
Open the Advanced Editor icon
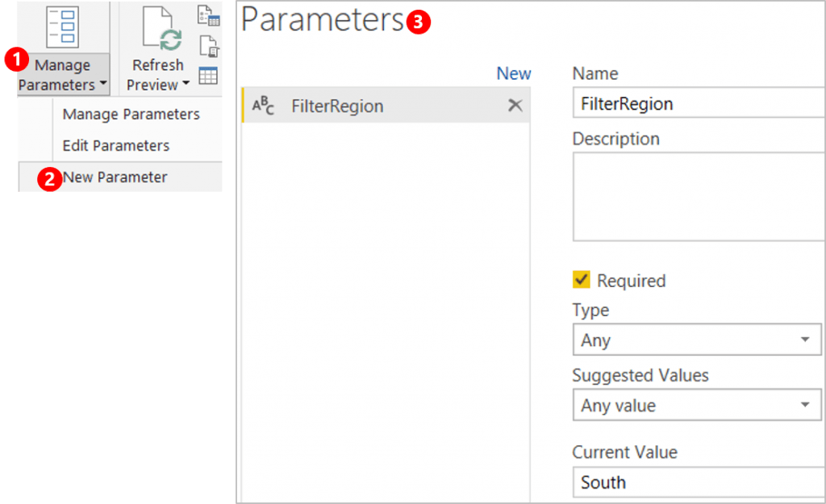(208, 46)
